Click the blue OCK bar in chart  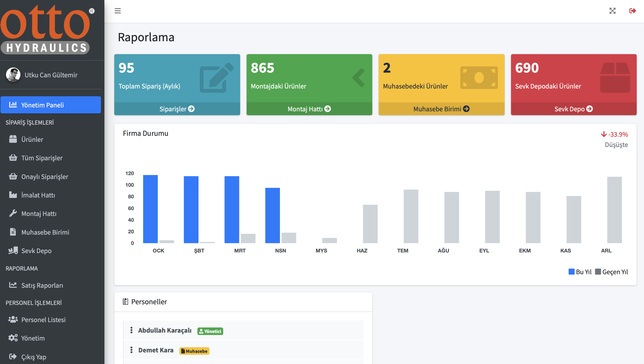coord(150,209)
